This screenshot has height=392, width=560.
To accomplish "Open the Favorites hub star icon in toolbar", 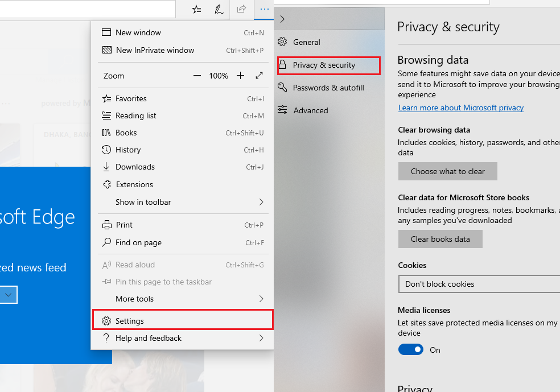I will point(196,9).
